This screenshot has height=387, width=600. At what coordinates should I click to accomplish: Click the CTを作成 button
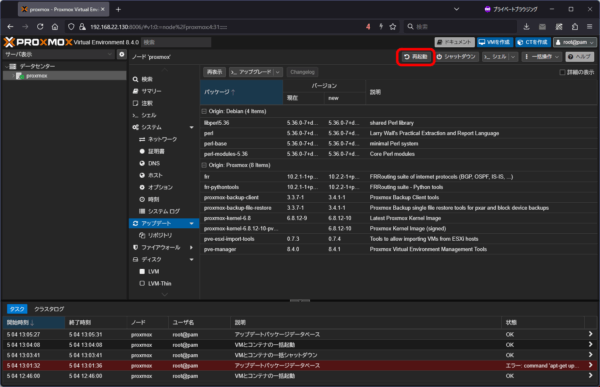(532, 42)
